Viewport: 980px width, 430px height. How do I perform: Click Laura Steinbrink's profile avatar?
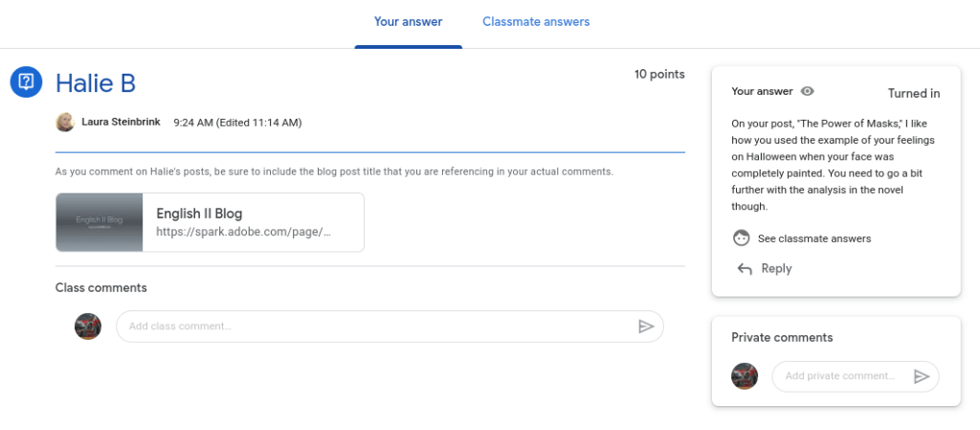(x=65, y=123)
